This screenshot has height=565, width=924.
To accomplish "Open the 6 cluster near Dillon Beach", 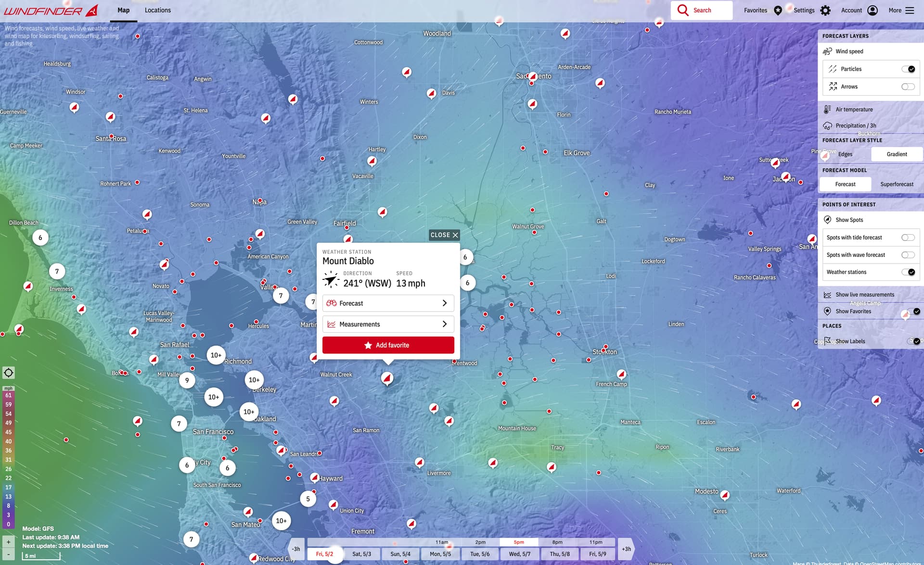I will (40, 238).
